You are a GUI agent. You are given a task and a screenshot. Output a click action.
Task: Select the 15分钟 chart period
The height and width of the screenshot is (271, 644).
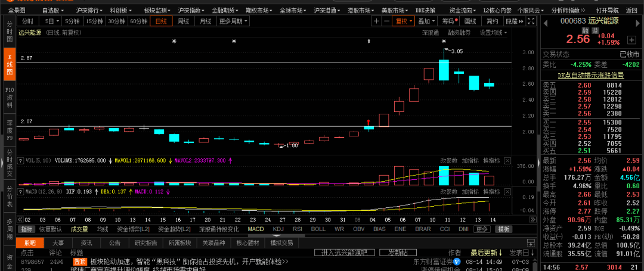pos(94,21)
